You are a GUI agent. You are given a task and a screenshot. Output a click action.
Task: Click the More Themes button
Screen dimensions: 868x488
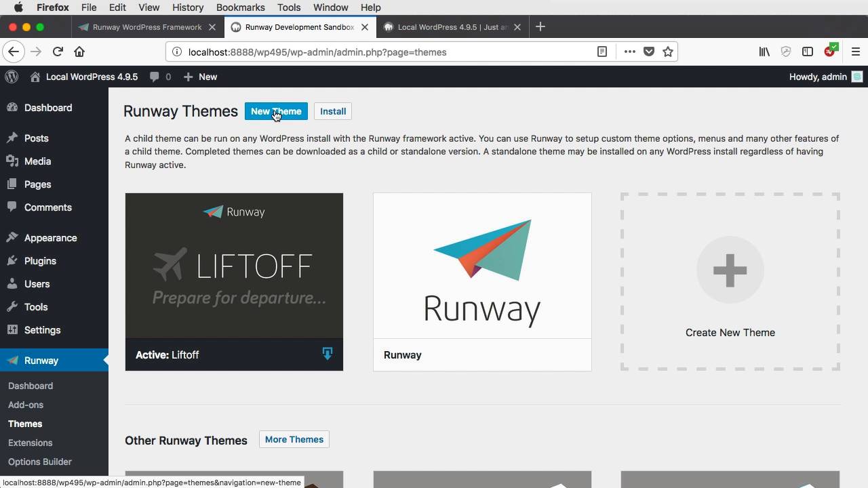pyautogui.click(x=294, y=439)
